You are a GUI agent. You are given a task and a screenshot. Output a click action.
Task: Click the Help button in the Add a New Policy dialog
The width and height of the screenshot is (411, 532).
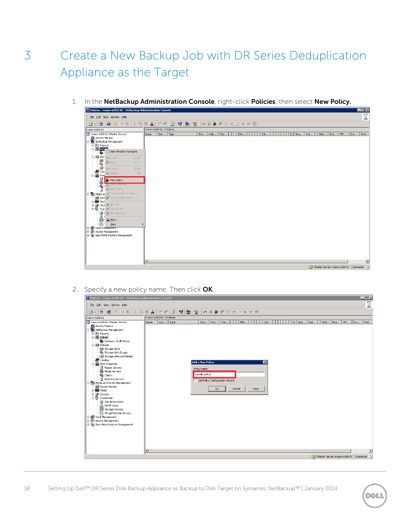[256, 389]
